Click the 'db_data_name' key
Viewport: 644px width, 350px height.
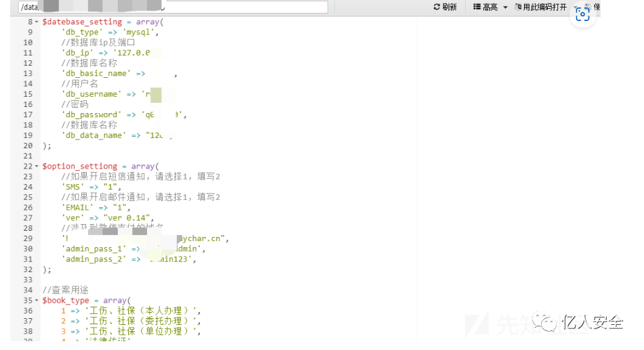(94, 135)
